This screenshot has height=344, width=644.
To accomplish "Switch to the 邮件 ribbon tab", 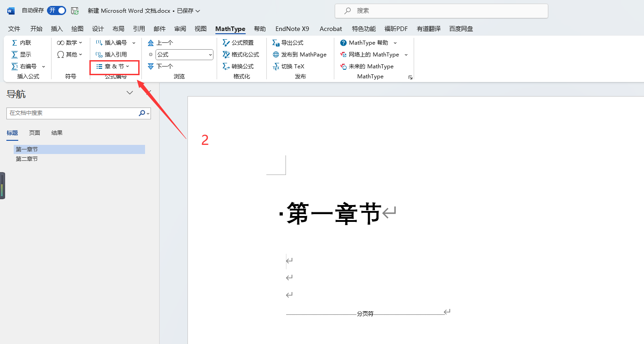I will click(160, 29).
